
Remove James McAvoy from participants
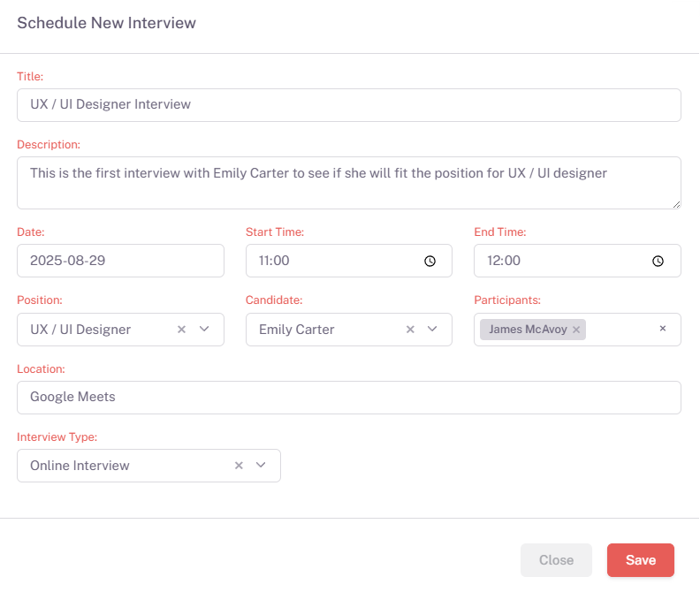[576, 330]
